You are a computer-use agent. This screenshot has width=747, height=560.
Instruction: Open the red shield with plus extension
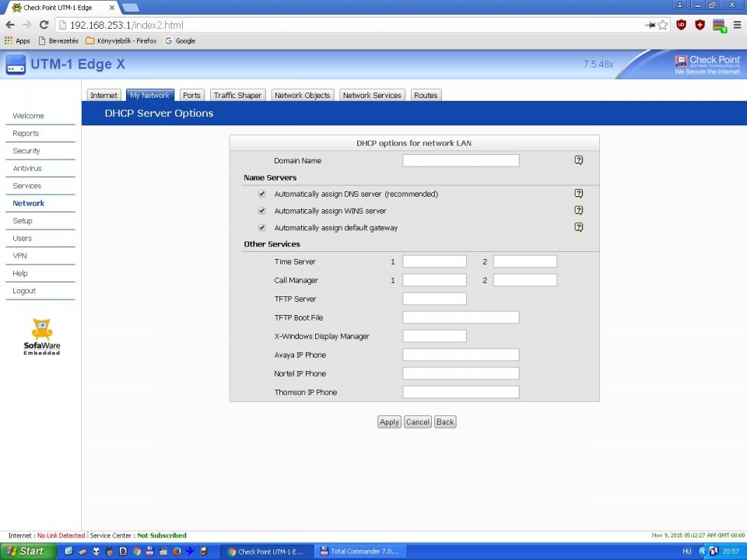coord(700,25)
